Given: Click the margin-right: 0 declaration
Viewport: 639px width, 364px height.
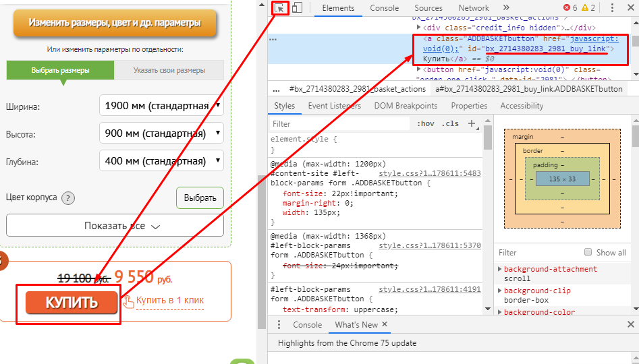Looking at the screenshot, I should click(318, 203).
